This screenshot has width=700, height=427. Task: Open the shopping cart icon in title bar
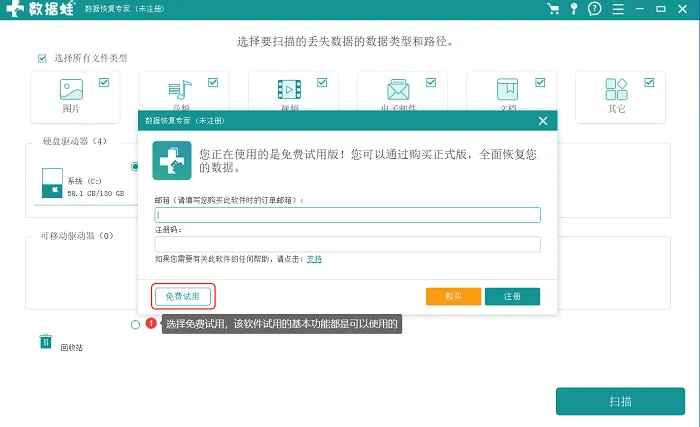pos(553,9)
